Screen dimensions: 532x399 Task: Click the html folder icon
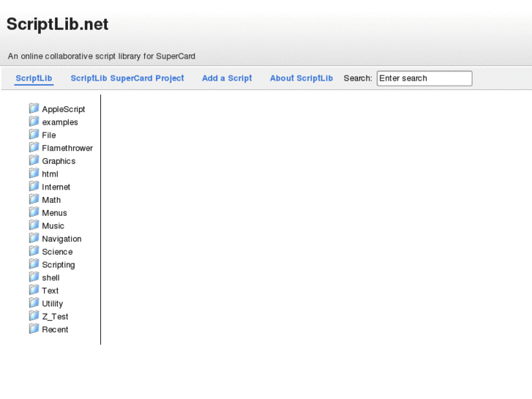(x=34, y=174)
